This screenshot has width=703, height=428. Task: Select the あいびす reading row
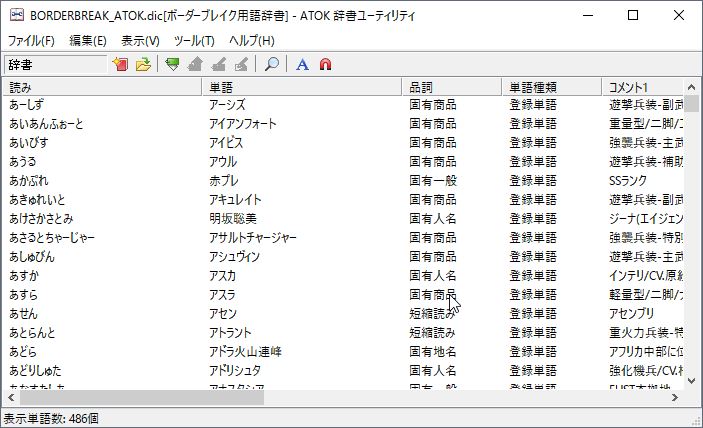(29, 143)
